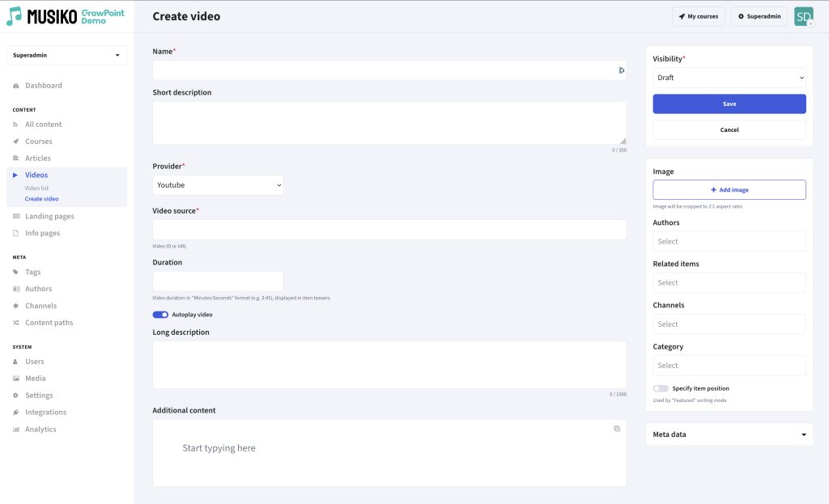Viewport: 829px width, 504px height.
Task: Click the icon inside the Name field
Action: pyautogui.click(x=621, y=70)
